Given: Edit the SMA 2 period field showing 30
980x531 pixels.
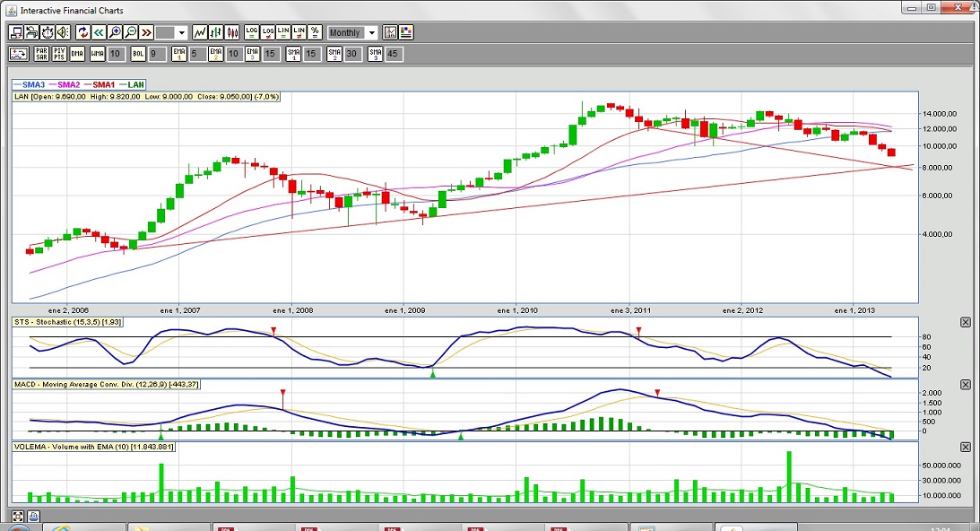Looking at the screenshot, I should [352, 54].
